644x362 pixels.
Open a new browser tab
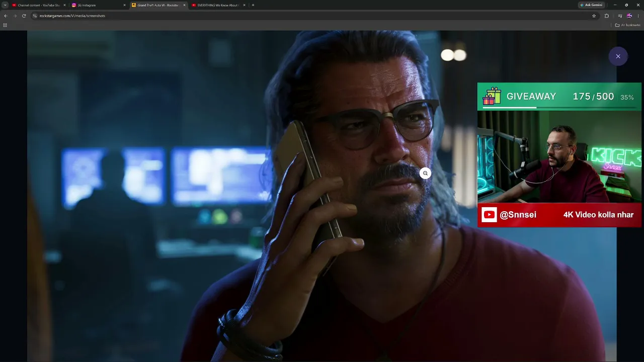pyautogui.click(x=253, y=5)
